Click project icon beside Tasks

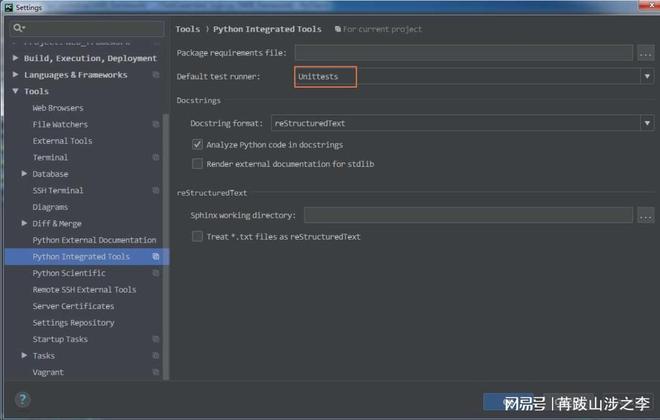click(x=156, y=356)
